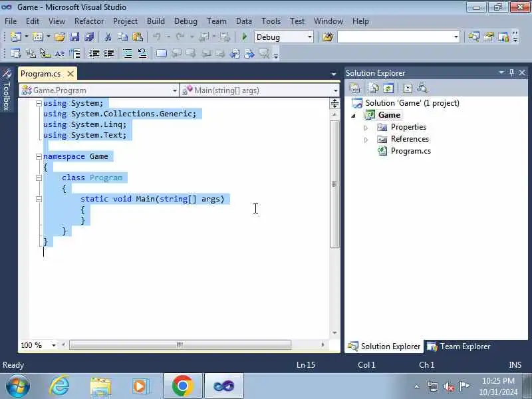Collapse the Game project node

353,116
